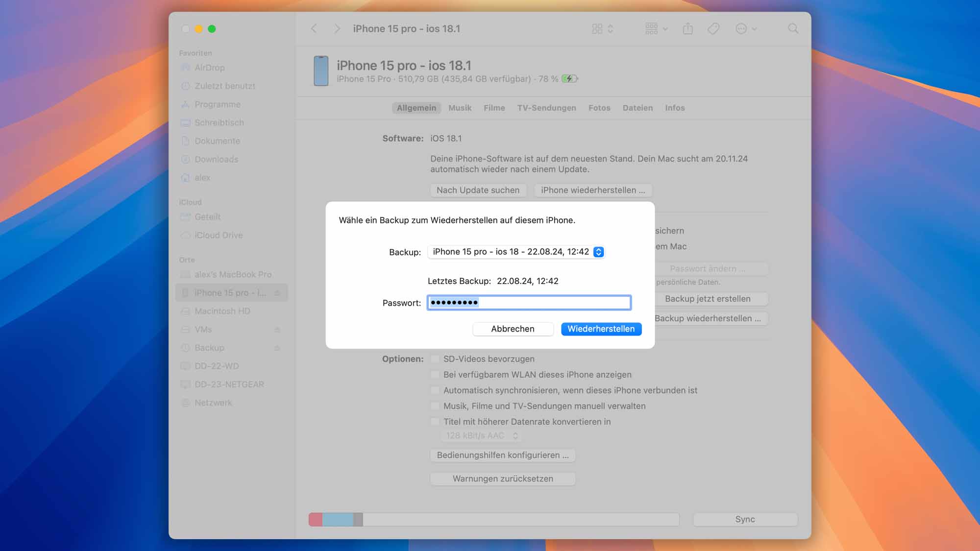
Task: Toggle Bei verfügbarem WLAN anzeigen checkbox
Action: 435,375
